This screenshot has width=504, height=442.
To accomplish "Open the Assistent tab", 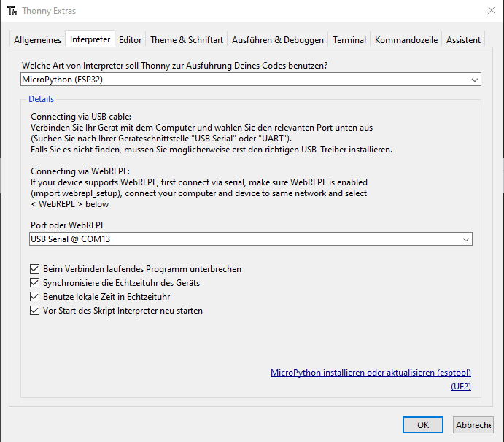I will (463, 40).
